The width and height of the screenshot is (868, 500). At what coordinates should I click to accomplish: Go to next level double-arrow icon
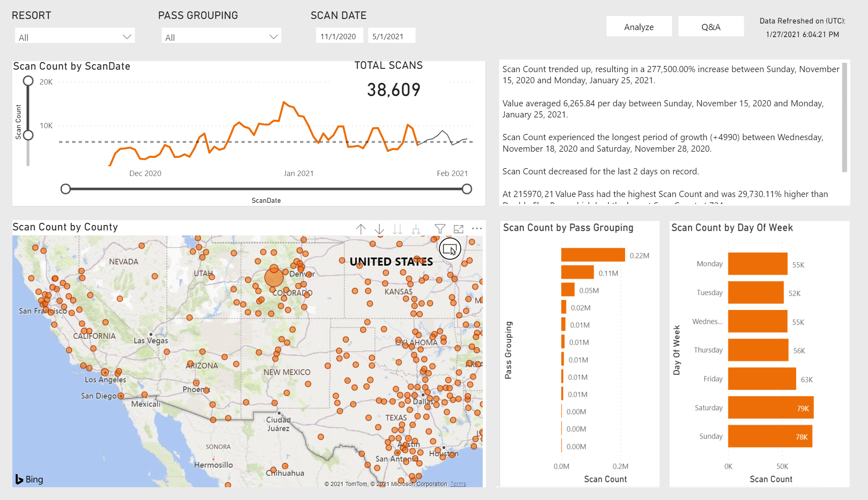tap(397, 229)
